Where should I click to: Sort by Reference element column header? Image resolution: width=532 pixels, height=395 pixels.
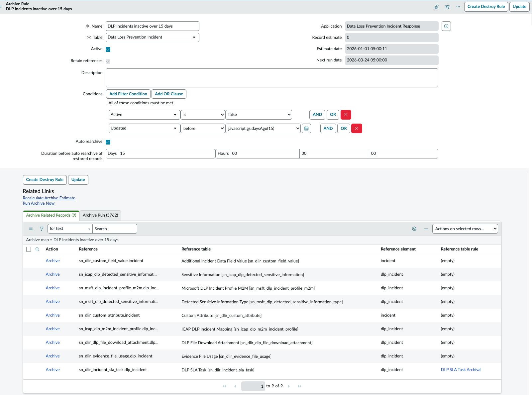pyautogui.click(x=398, y=249)
